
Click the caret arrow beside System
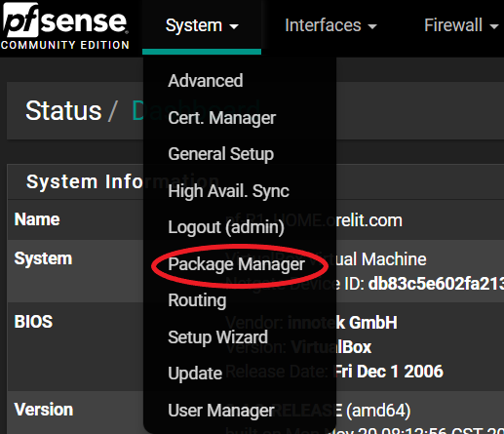tap(234, 26)
